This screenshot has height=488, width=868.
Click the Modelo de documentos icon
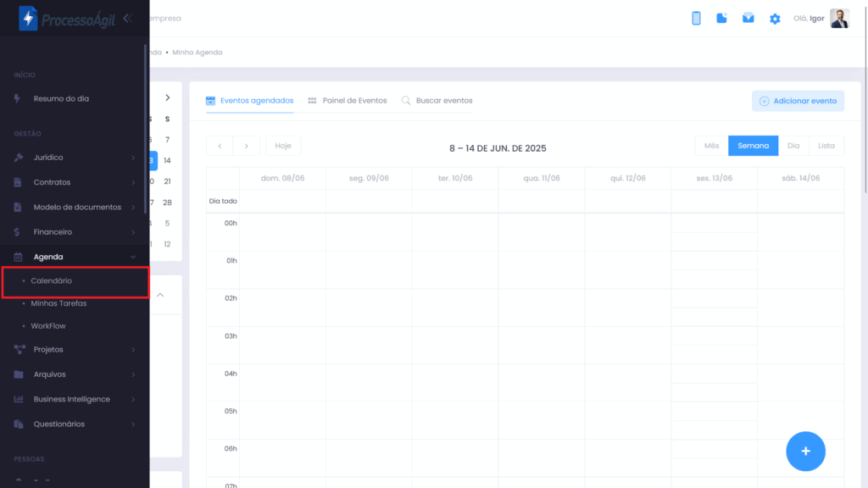[x=18, y=207]
